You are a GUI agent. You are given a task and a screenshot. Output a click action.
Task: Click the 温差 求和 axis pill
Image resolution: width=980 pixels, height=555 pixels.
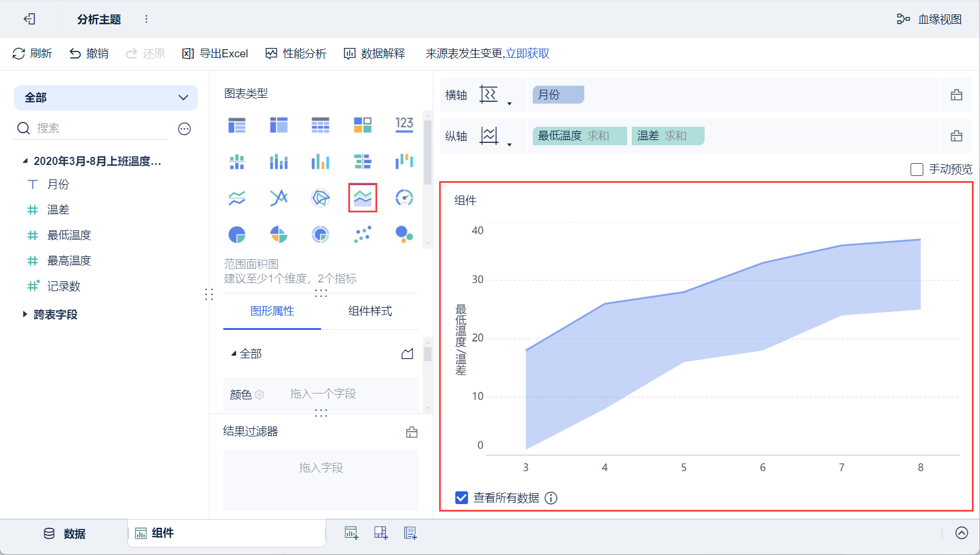point(668,136)
